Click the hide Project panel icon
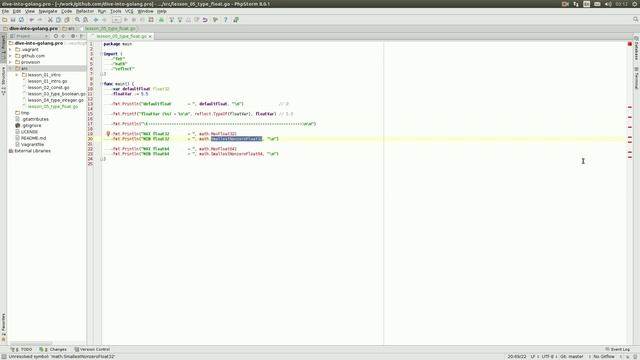640x360 pixels. [x=82, y=36]
